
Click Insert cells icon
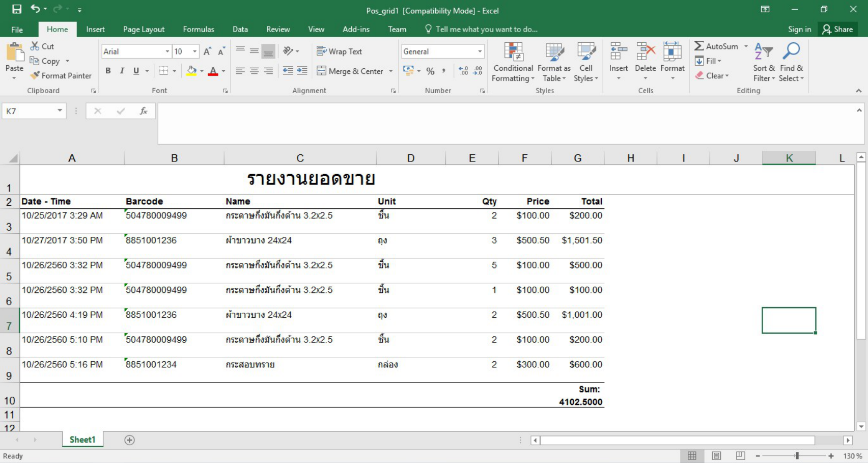click(619, 51)
